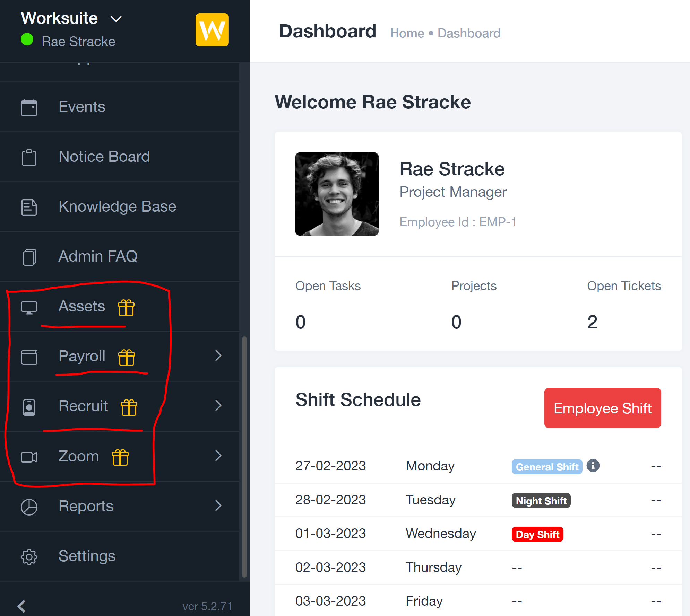690x616 pixels.
Task: Open the Reports menu item
Action: [120, 506]
